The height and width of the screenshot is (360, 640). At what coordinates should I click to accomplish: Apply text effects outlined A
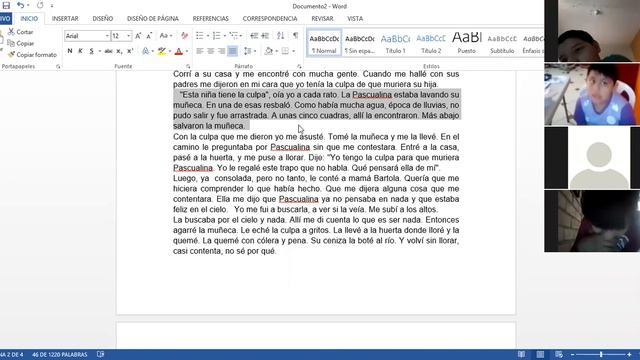tap(145, 51)
